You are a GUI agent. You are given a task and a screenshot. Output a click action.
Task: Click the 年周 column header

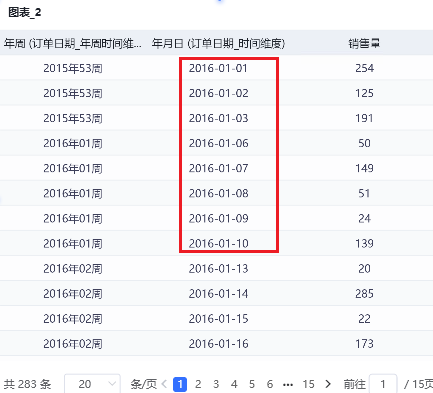pos(72,43)
